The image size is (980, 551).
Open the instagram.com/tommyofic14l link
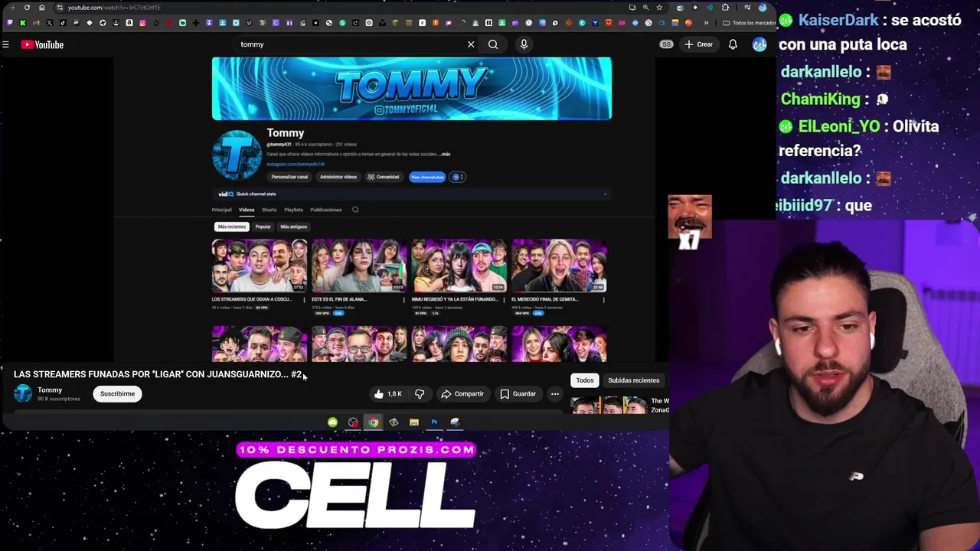[x=296, y=164]
